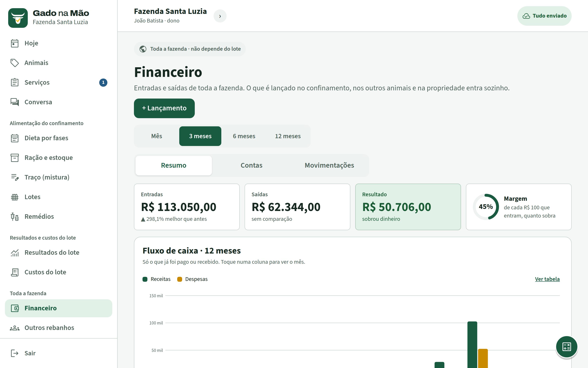Click the Fazenda Santa Luzia header title
Viewport: 588px width, 368px height.
(170, 11)
